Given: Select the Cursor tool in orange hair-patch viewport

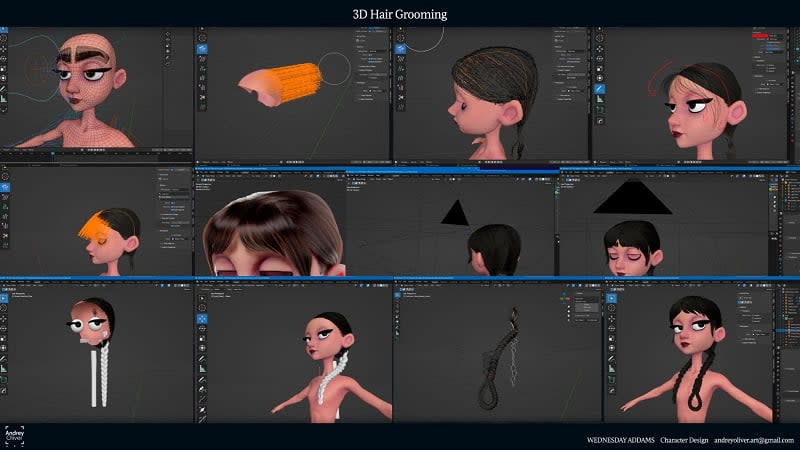Looking at the screenshot, I should click(203, 38).
